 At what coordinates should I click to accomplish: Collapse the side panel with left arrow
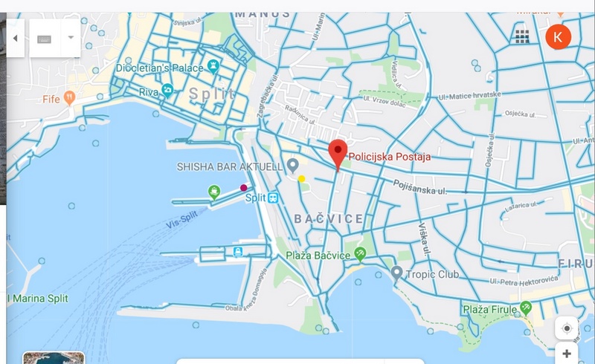(x=15, y=39)
